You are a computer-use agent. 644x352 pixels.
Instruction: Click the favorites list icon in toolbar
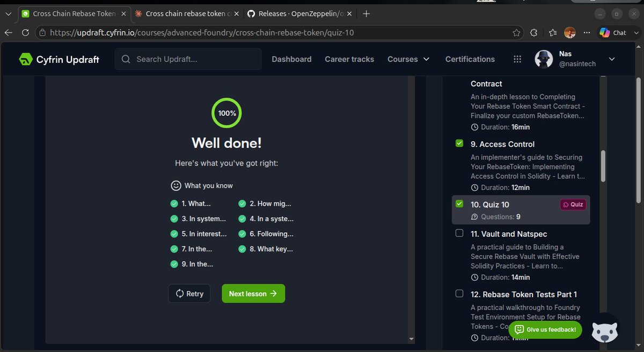[553, 33]
